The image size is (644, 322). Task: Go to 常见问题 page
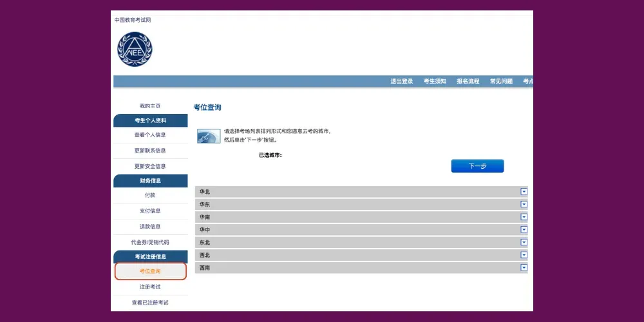(x=501, y=82)
